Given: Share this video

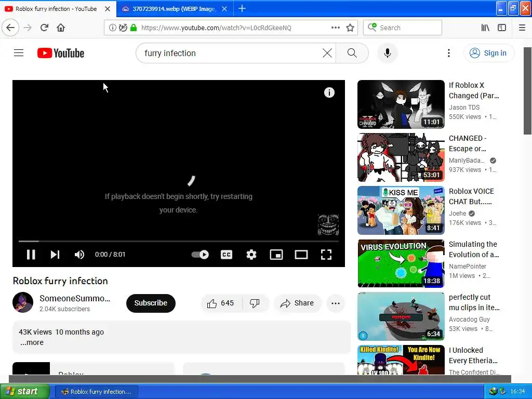Looking at the screenshot, I should point(297,303).
